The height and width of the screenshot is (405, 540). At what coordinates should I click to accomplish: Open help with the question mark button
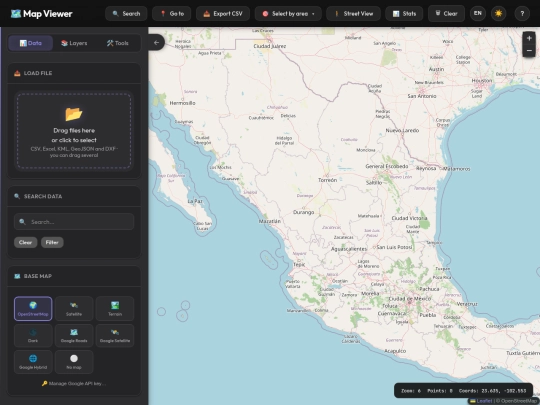point(522,13)
